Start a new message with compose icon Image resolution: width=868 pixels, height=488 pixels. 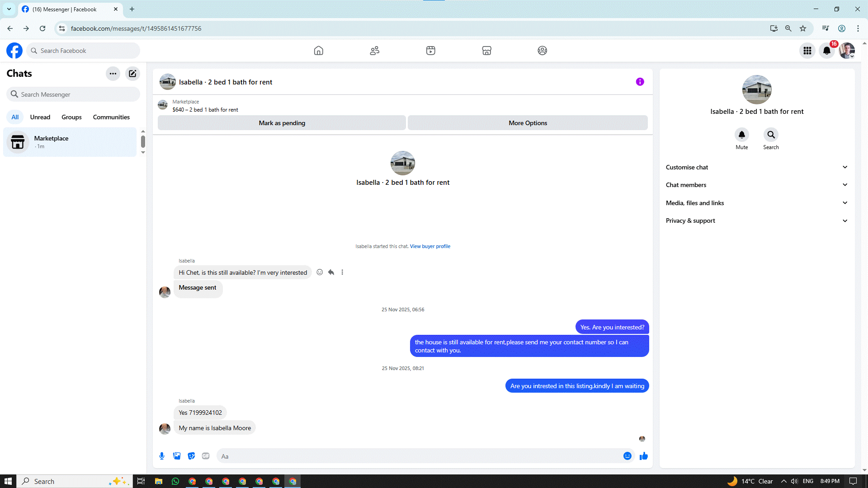tap(132, 74)
